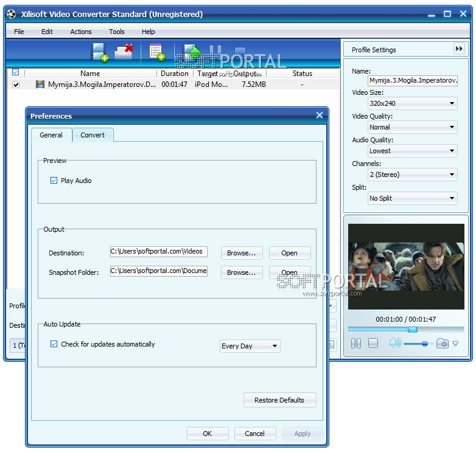
Task: Open the Help menu
Action: (x=148, y=32)
